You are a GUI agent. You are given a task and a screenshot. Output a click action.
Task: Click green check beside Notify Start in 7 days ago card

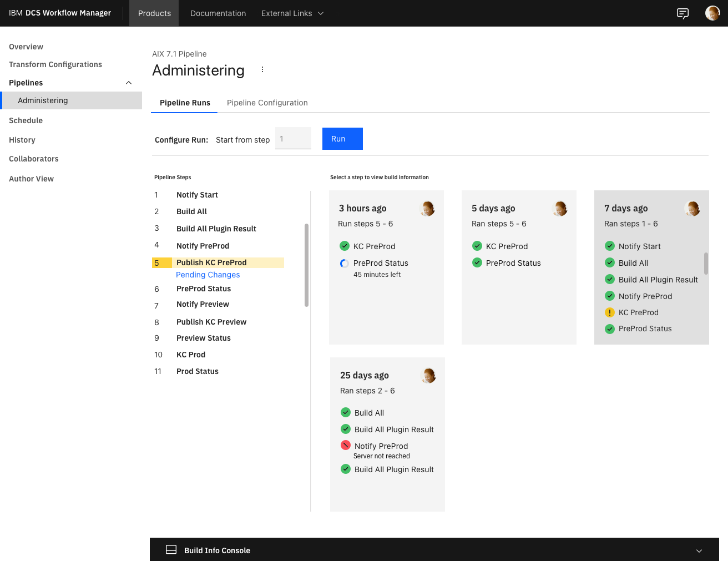[x=610, y=246]
